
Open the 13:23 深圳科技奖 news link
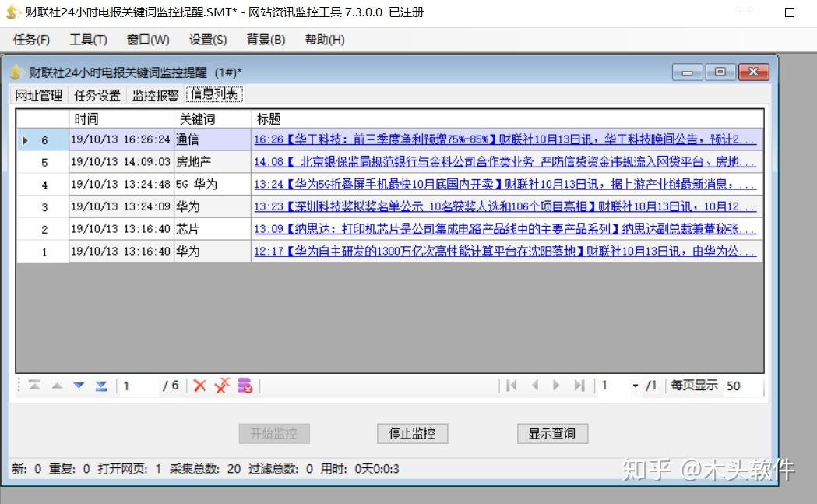click(505, 206)
